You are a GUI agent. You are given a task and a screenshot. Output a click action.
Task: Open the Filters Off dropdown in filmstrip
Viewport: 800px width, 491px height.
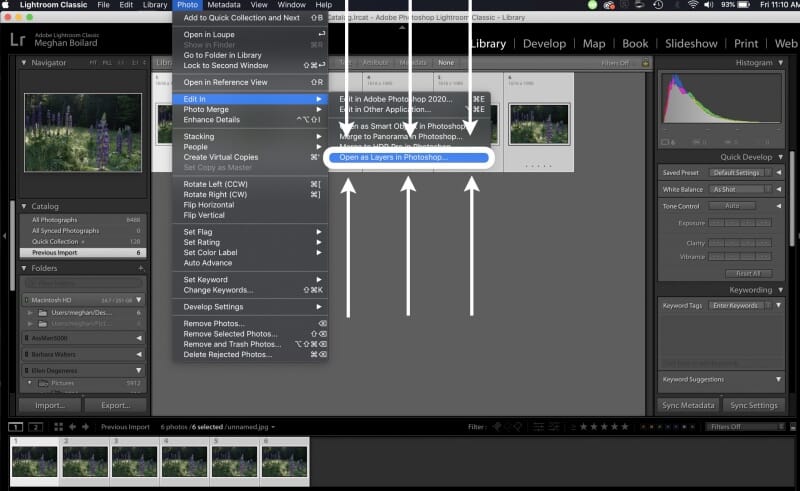pyautogui.click(x=745, y=427)
